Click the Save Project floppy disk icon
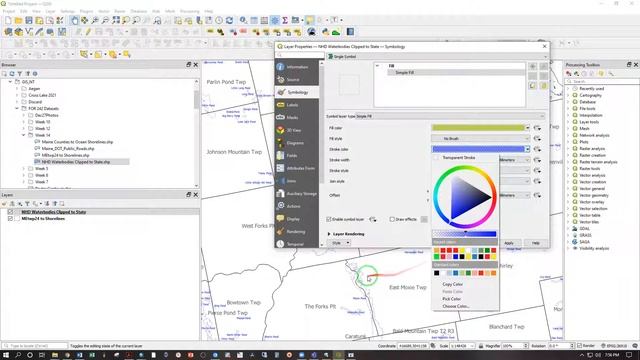The height and width of the screenshot is (360, 640). (x=29, y=20)
